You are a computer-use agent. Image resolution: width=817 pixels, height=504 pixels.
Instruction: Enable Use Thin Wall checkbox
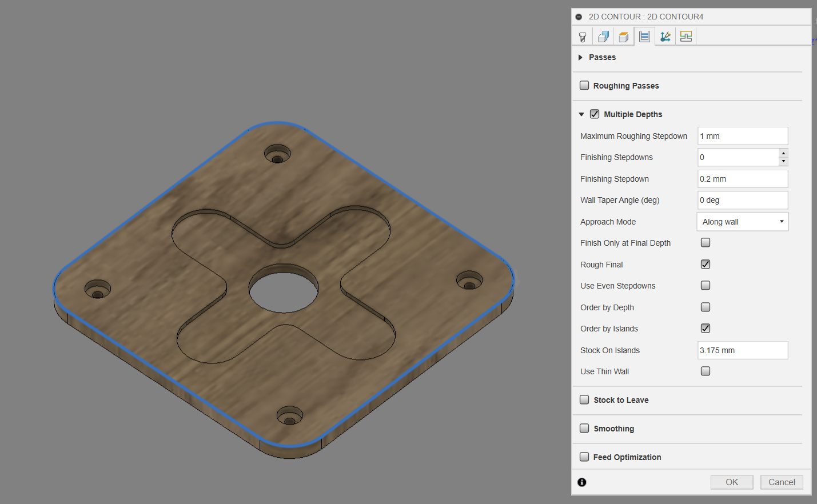[706, 371]
